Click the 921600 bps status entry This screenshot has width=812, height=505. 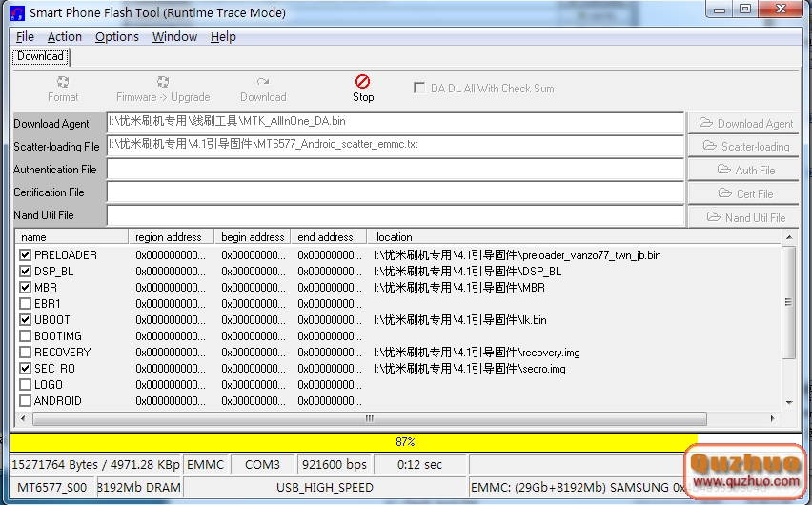tap(335, 465)
